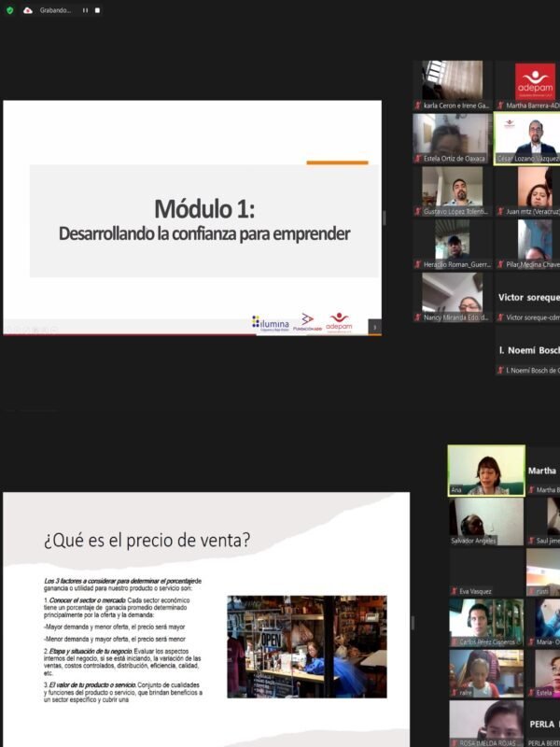Viewport: 560px width, 747px height.
Task: Select Juan mtz (Veracruz) video tile
Action: point(527,191)
